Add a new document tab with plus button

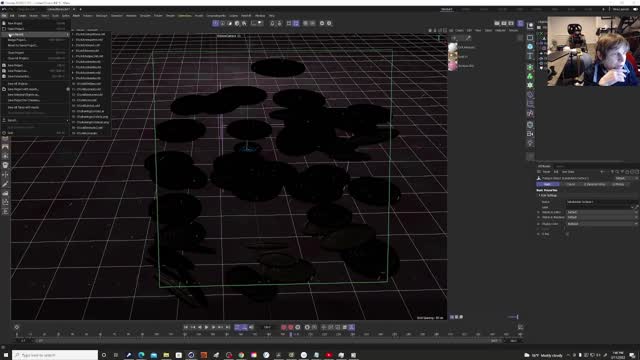coord(80,9)
